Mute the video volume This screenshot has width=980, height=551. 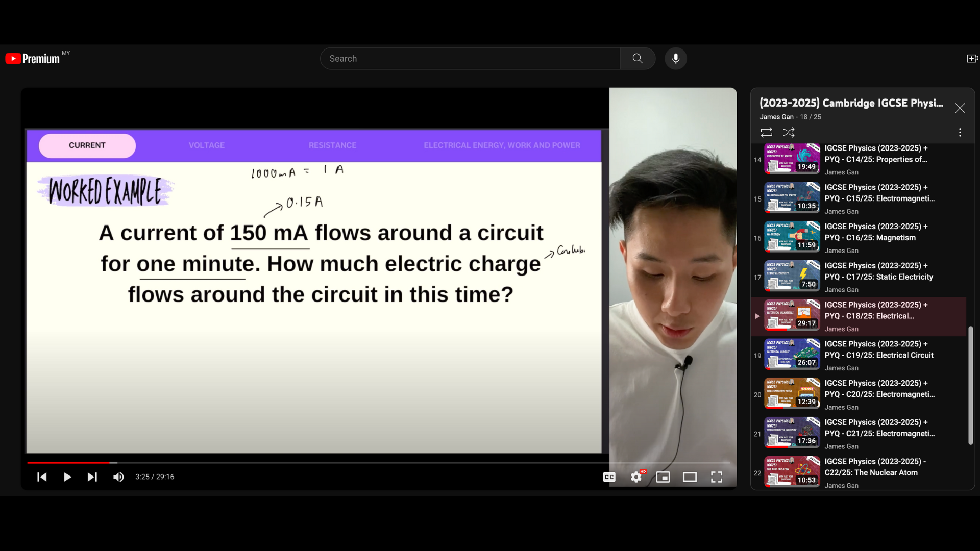point(118,477)
